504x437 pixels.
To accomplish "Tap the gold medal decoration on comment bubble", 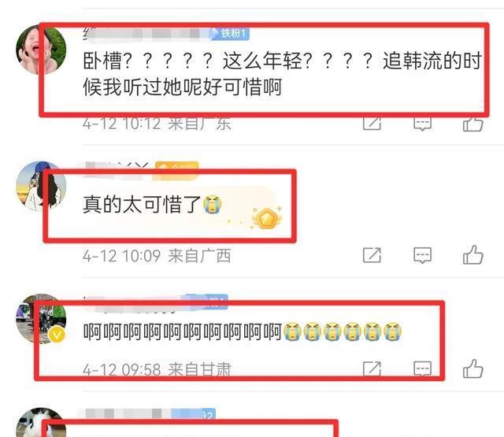I will tap(267, 218).
